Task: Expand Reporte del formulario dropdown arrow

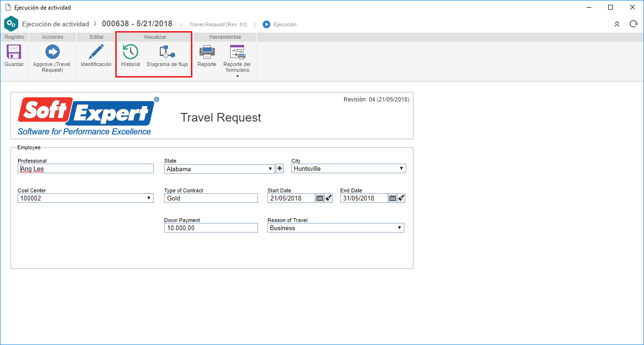Action: click(237, 76)
